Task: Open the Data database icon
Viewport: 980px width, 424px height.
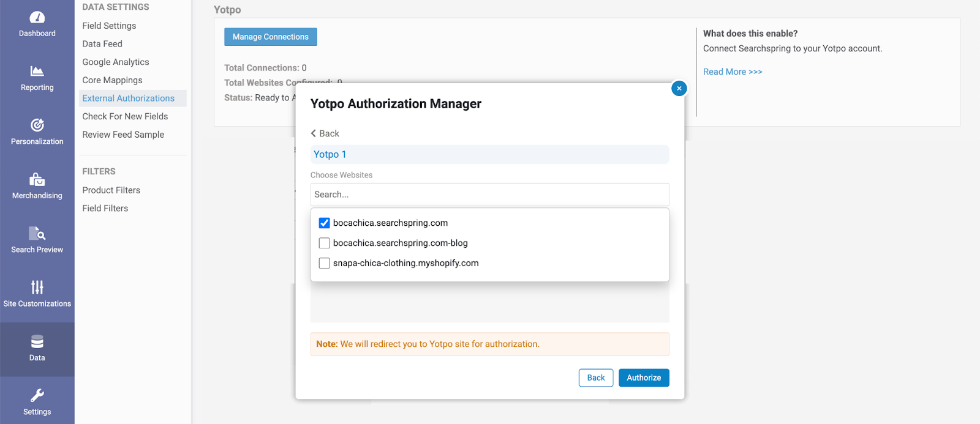Action: tap(37, 341)
